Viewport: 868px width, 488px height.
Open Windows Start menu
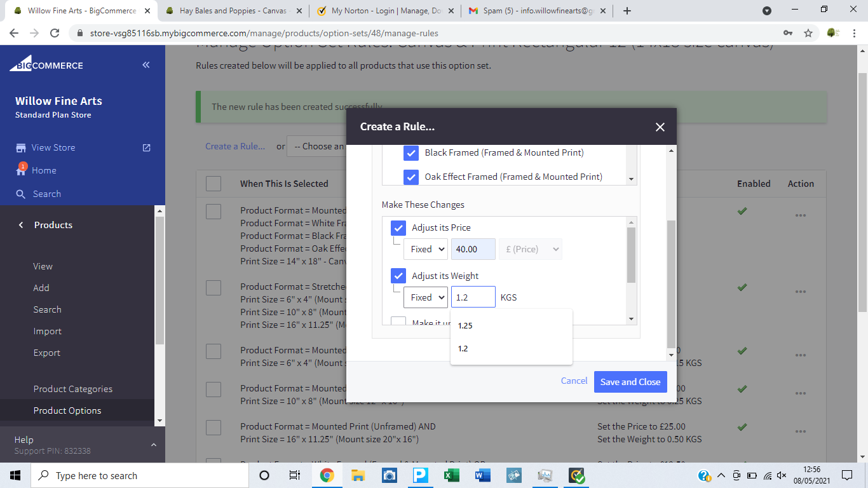click(x=15, y=475)
